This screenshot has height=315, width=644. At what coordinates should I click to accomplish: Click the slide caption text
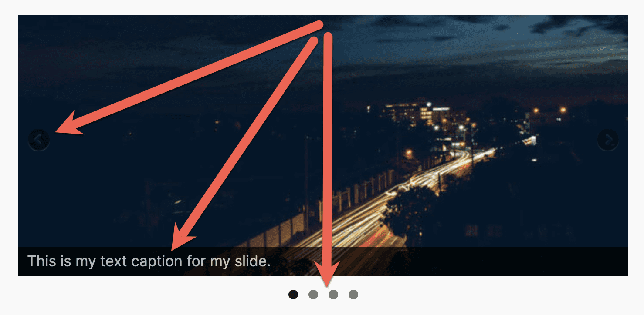pos(149,261)
